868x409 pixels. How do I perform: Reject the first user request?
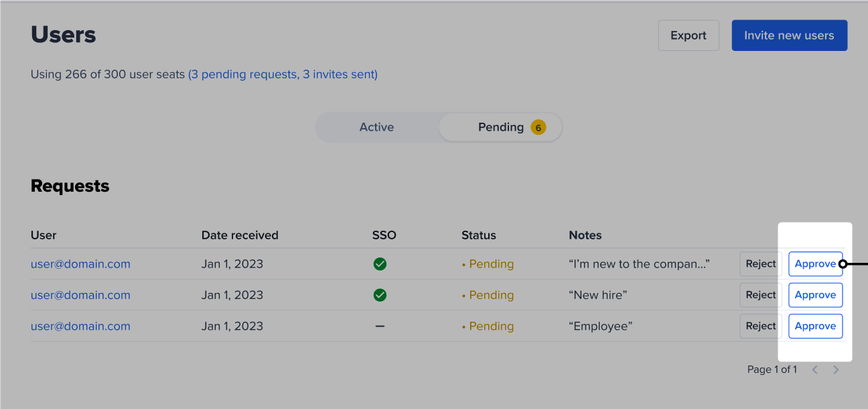tap(761, 264)
